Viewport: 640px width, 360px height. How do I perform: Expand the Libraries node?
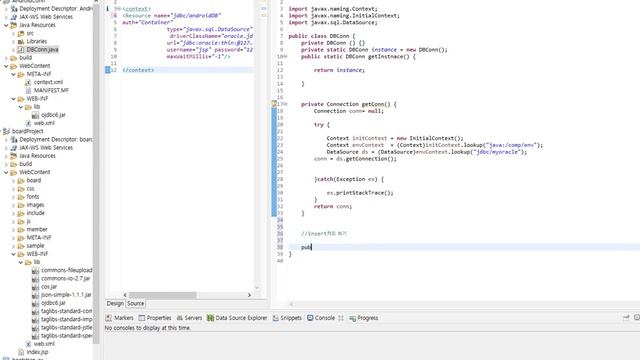[x=13, y=41]
